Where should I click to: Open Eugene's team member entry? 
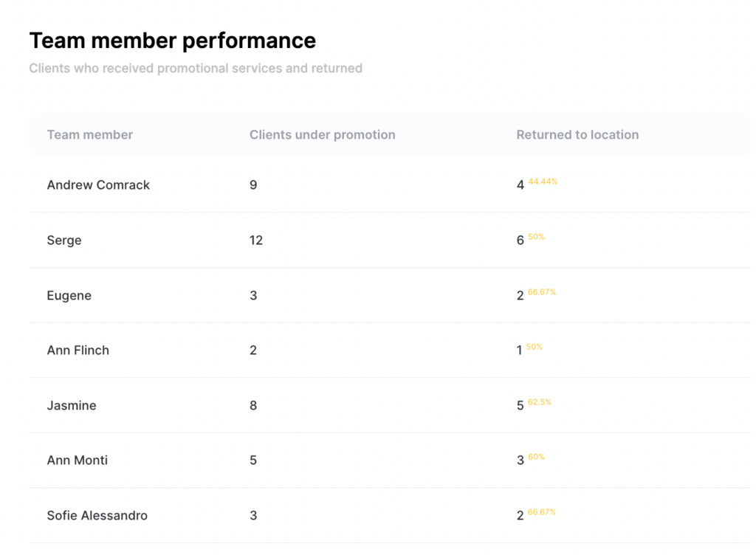point(69,296)
